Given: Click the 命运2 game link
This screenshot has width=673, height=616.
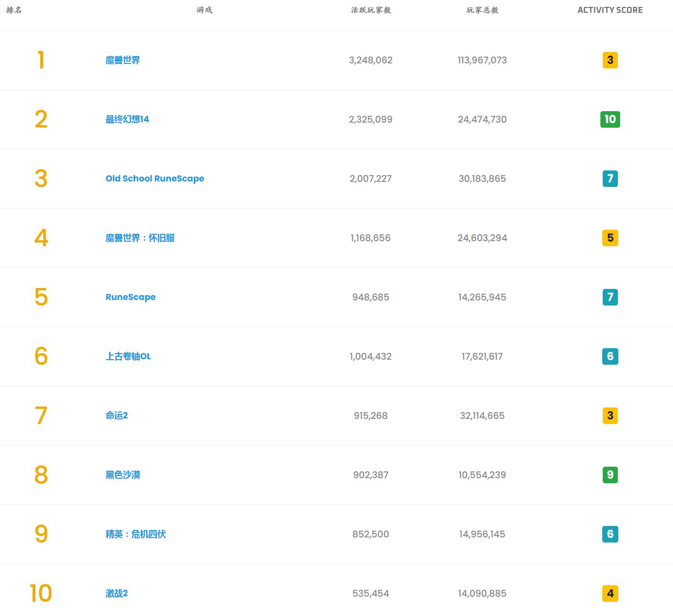Looking at the screenshot, I should [116, 416].
